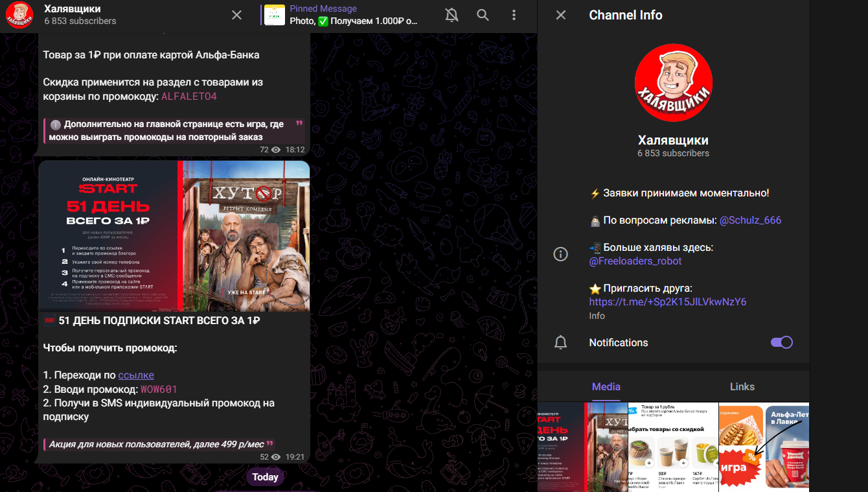Open the @Schulz_666 advertising contact link

[x=750, y=220]
